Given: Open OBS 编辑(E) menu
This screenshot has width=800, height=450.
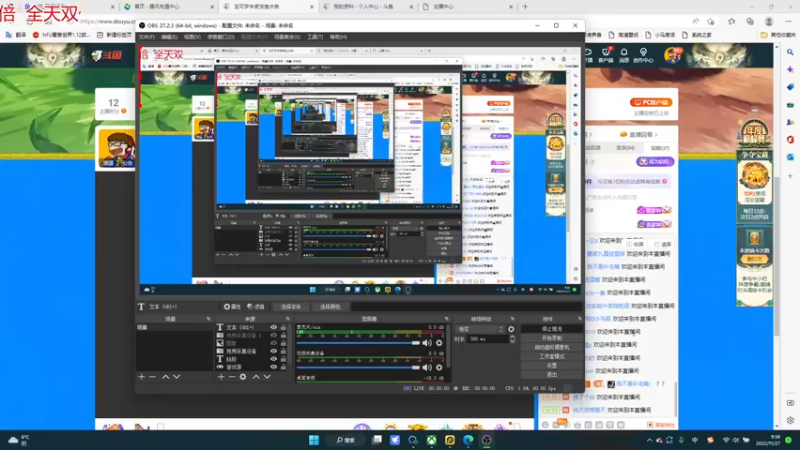Looking at the screenshot, I should point(169,37).
